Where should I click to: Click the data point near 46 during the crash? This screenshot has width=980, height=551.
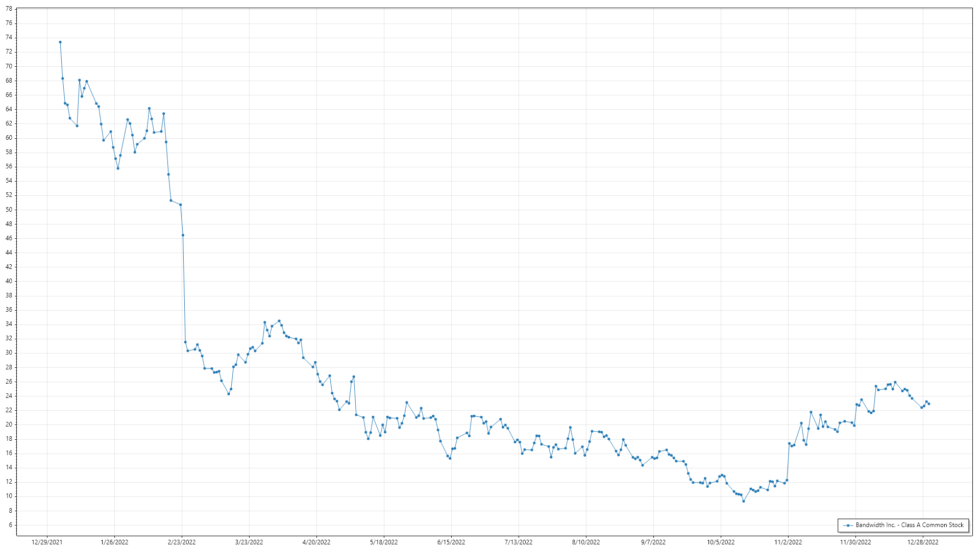point(183,235)
